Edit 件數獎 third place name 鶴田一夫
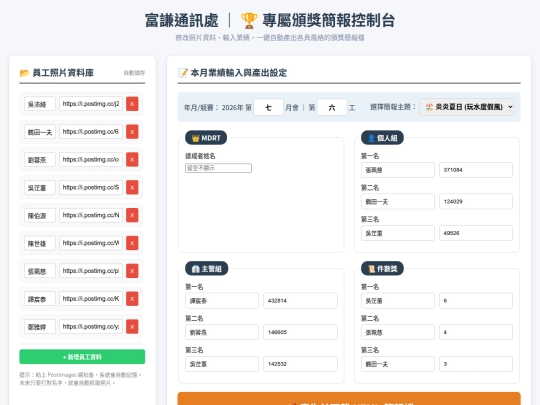 [x=398, y=364]
